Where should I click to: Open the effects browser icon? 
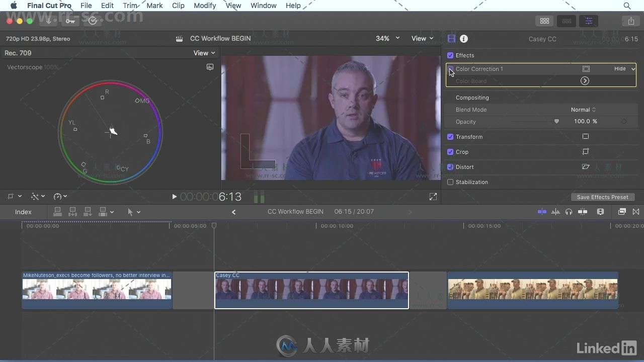(x=622, y=212)
